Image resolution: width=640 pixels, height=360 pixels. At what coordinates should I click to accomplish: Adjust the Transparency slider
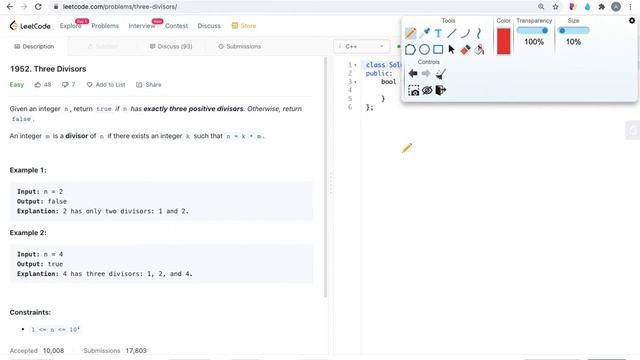532,31
